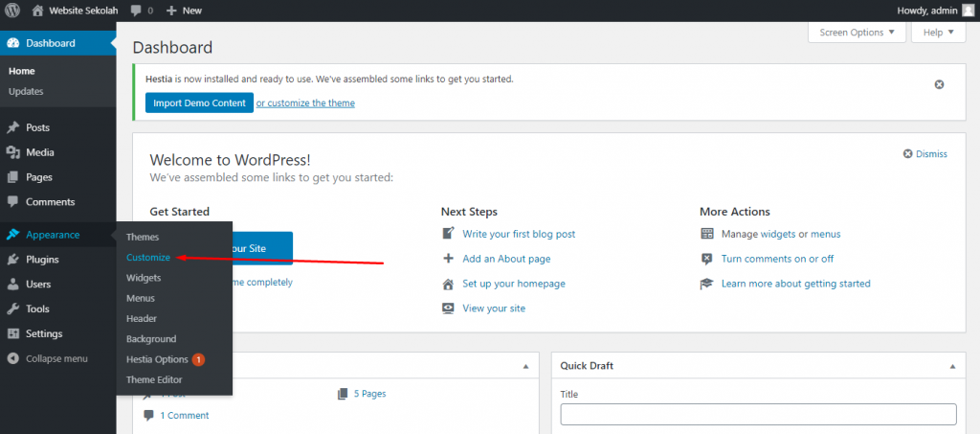Open 'Learn more about getting started' link
Image resolution: width=980 pixels, height=434 pixels.
click(x=795, y=284)
